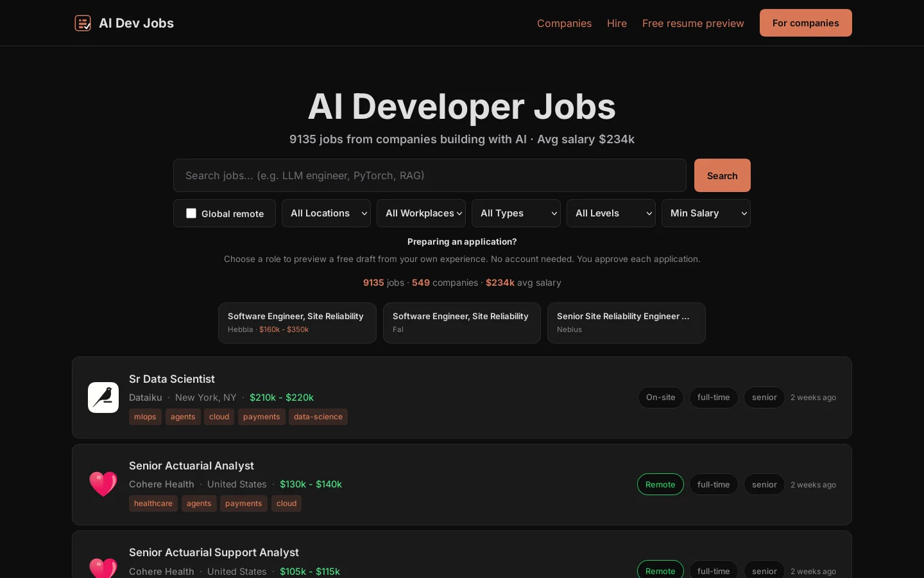Click the agents tag on Senior Actuarial Analyst
924x578 pixels.
199,504
